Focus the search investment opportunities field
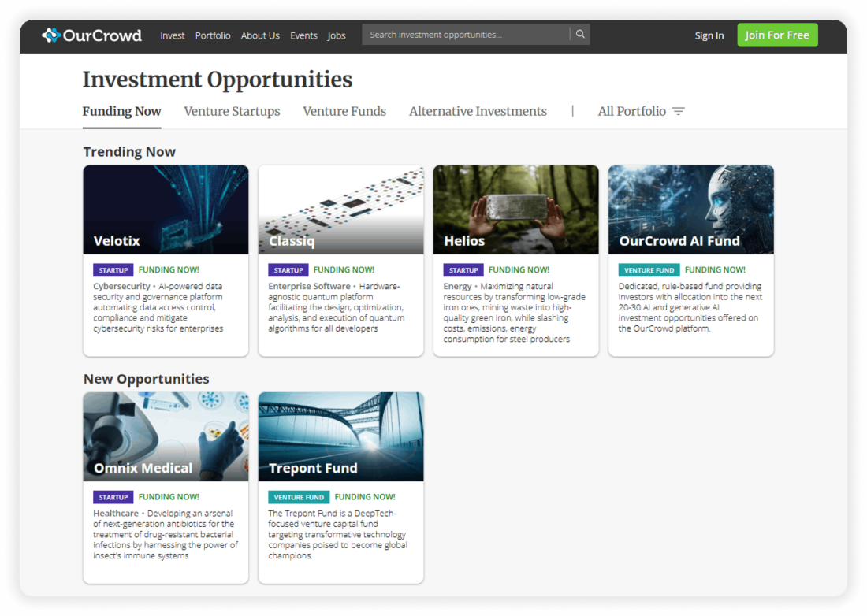The image size is (867, 616). [465, 35]
